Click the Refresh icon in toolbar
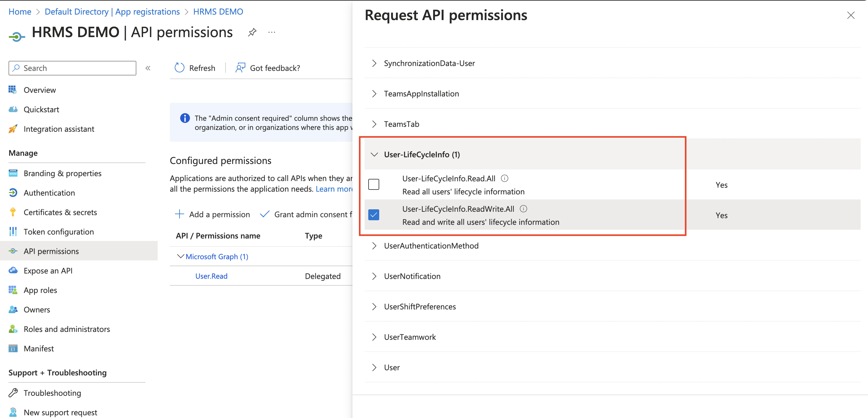 pyautogui.click(x=179, y=68)
